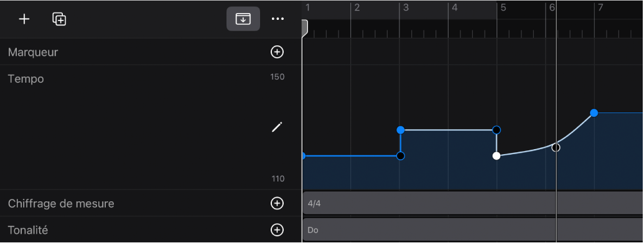Screen dimensions: 644x243
Task: Click bar 4 in the ruler
Action: [x=455, y=7]
